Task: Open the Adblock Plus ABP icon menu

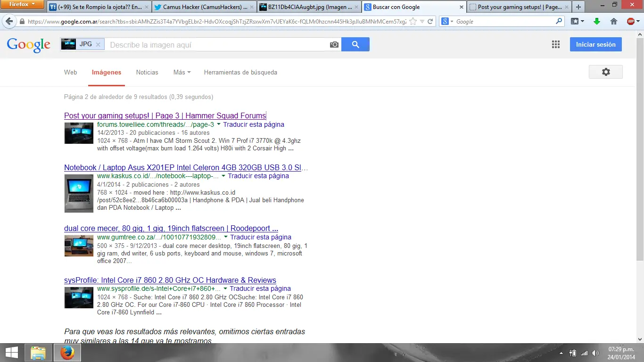Action: pos(633,22)
